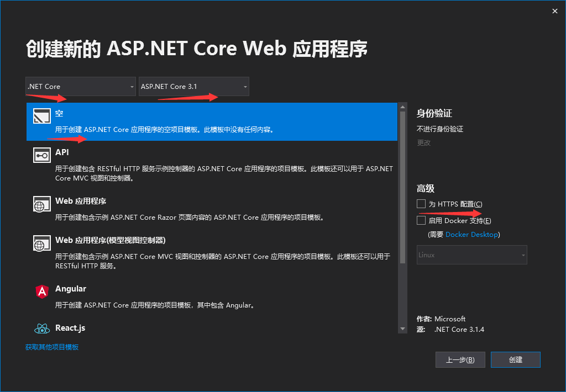Click the Angular template description text
This screenshot has height=392, width=566.
[155, 305]
